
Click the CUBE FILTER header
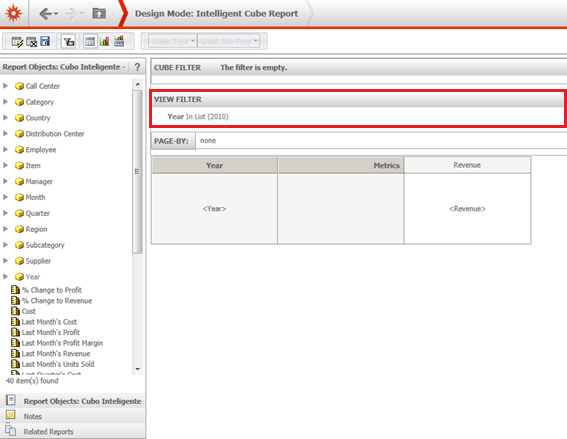(x=177, y=68)
